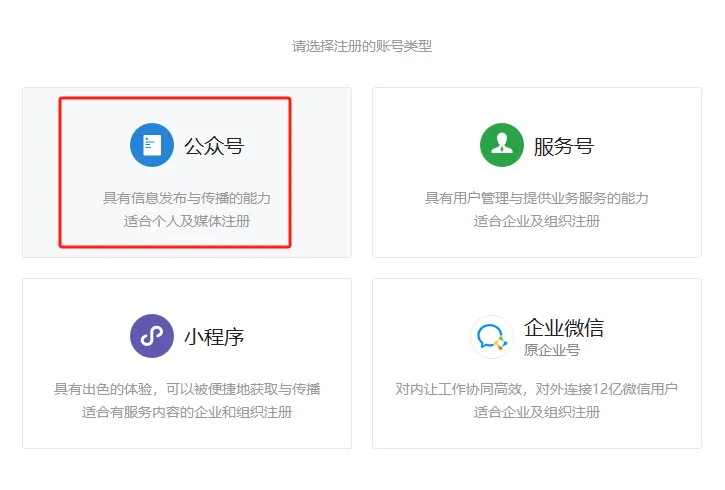Click 适合企业及组织注册 under 服务号
This screenshot has height=490, width=725.
pos(536,221)
